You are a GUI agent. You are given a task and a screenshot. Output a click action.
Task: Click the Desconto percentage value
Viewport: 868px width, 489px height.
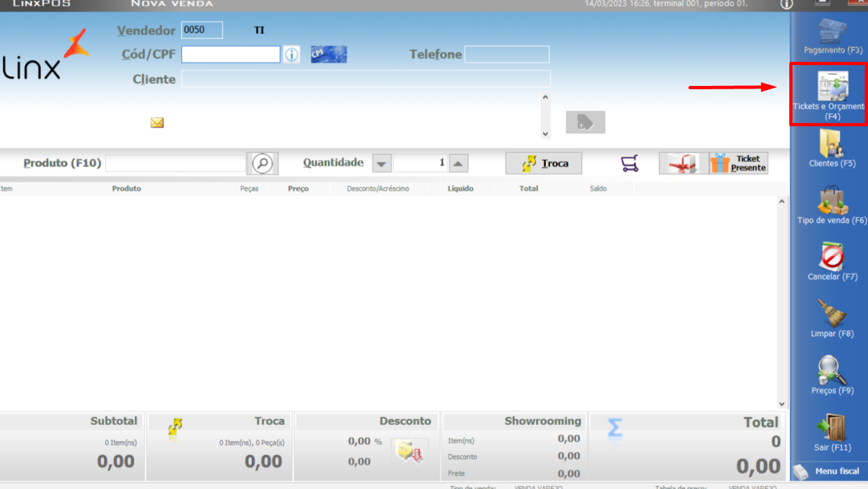click(359, 441)
